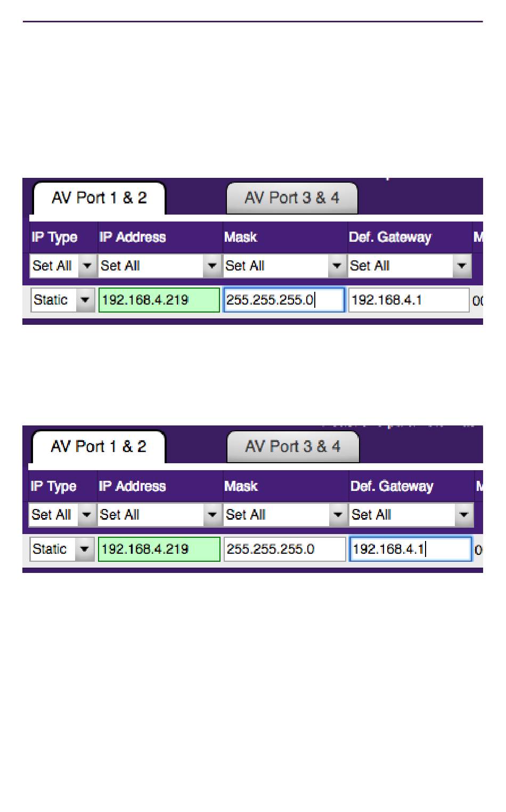Viewport: 506px width, 812px height.
Task: Click Mask field 255.255.255.0 in lower panel
Action: [x=285, y=549]
